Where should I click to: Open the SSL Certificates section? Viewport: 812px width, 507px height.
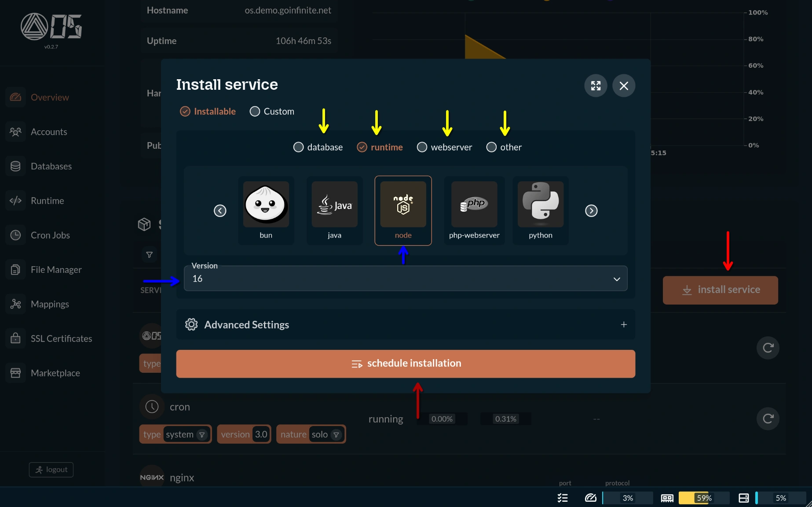point(61,338)
